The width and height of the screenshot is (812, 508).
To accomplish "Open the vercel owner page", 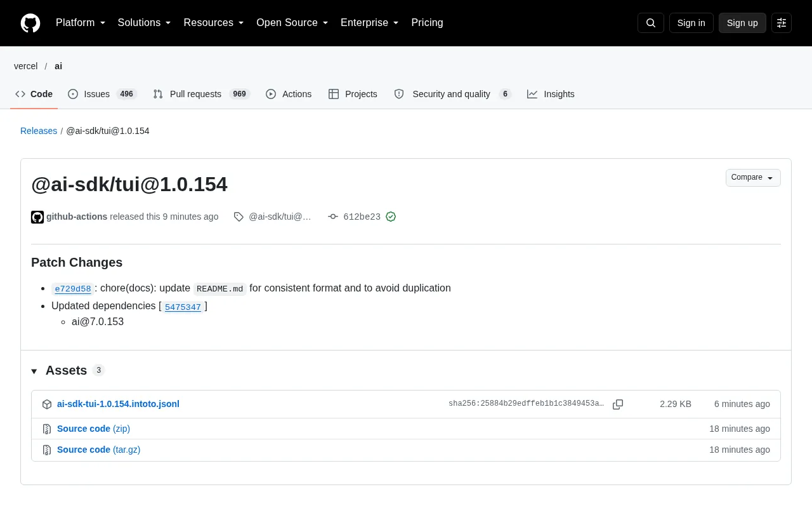I will click(26, 66).
